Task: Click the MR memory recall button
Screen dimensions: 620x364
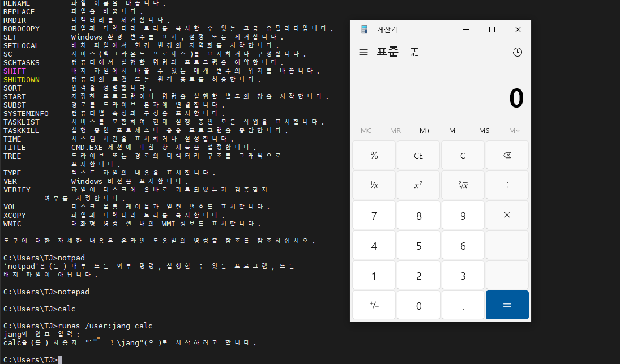Action: click(x=395, y=130)
